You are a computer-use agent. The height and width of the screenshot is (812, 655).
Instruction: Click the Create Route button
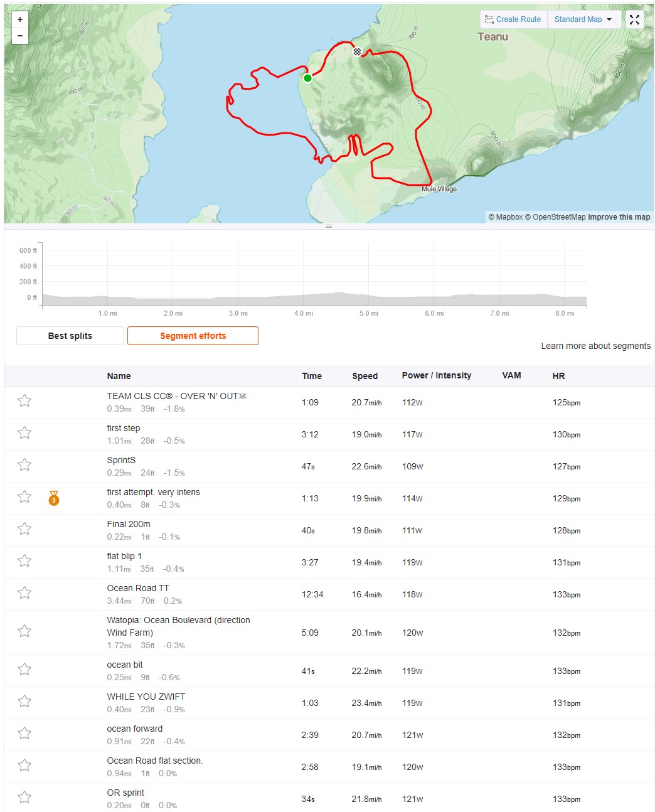pos(513,19)
